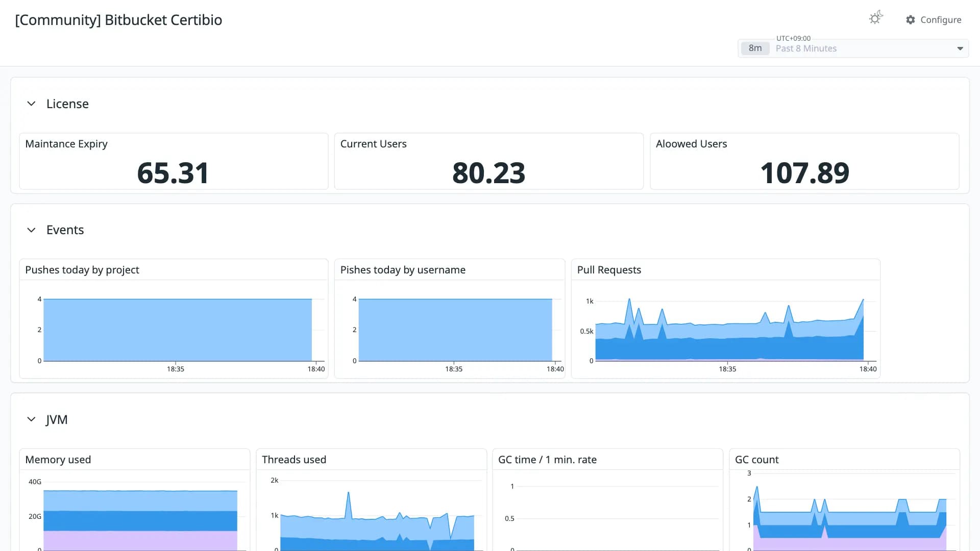Click the Threads used chart spike
Viewport: 980px width, 551px height.
coord(349,505)
